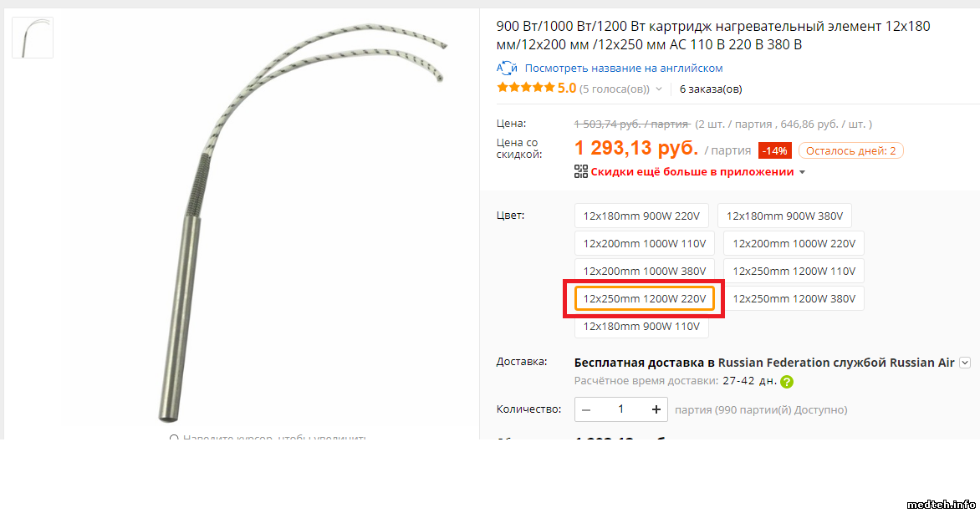Click the green question mark delivery help icon
This screenshot has height=513, width=980.
(787, 381)
